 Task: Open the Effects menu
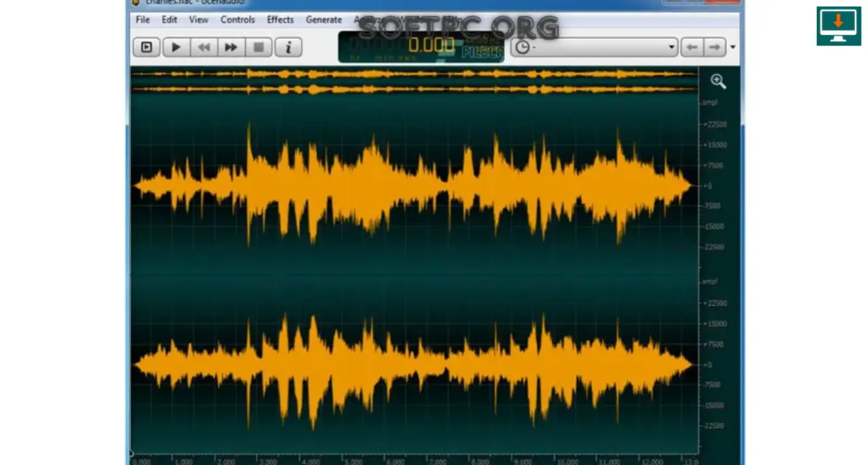pos(280,20)
